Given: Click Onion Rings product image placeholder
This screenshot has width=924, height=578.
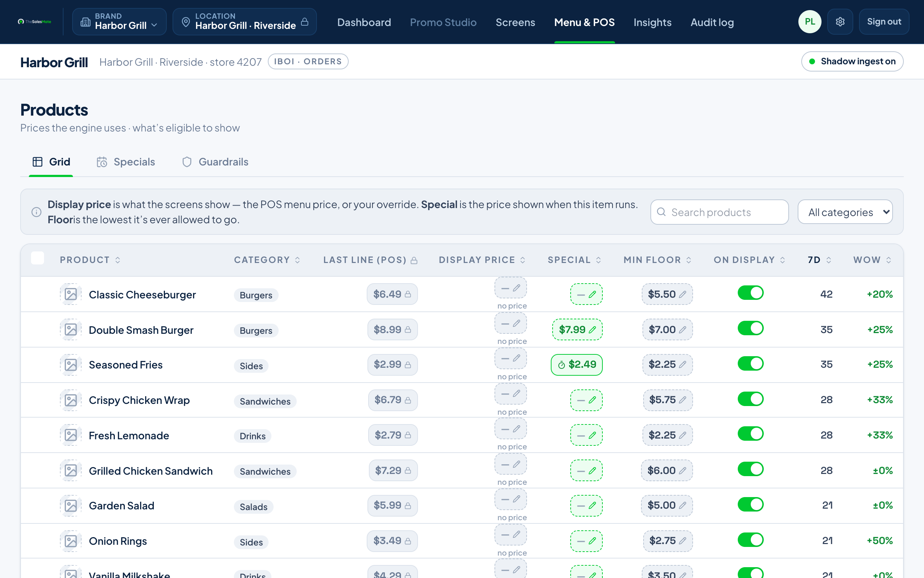Looking at the screenshot, I should 71,541.
